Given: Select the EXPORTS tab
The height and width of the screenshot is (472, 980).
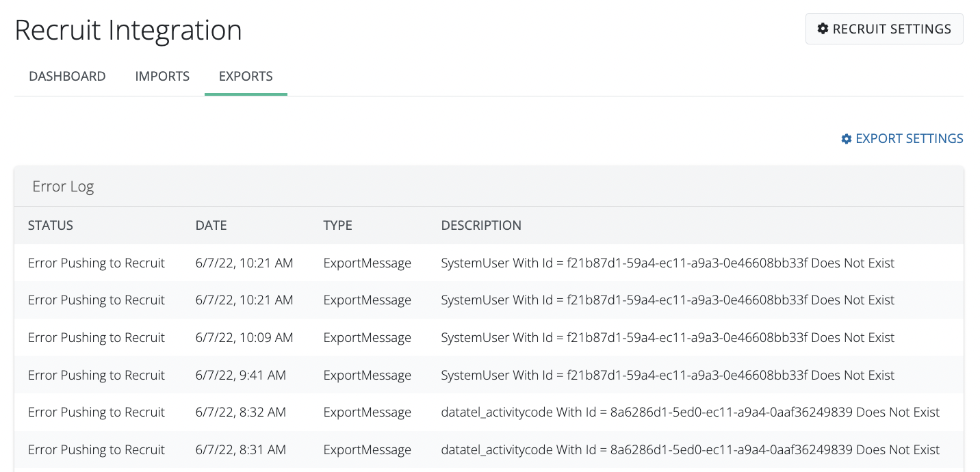Looking at the screenshot, I should 246,76.
